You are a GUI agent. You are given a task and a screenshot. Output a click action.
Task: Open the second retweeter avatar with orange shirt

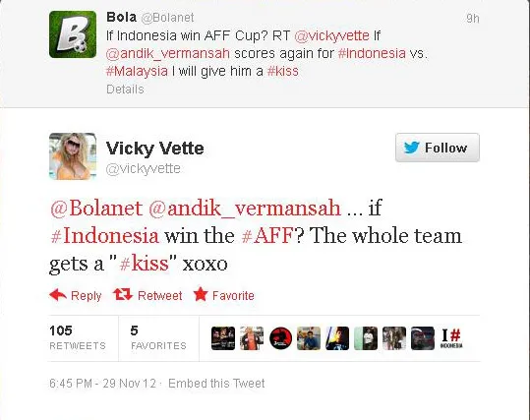[252, 338]
